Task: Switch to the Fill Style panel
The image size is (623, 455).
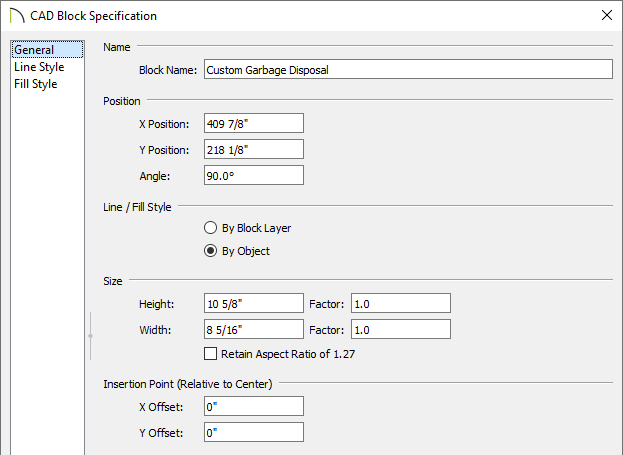Action: [x=36, y=84]
